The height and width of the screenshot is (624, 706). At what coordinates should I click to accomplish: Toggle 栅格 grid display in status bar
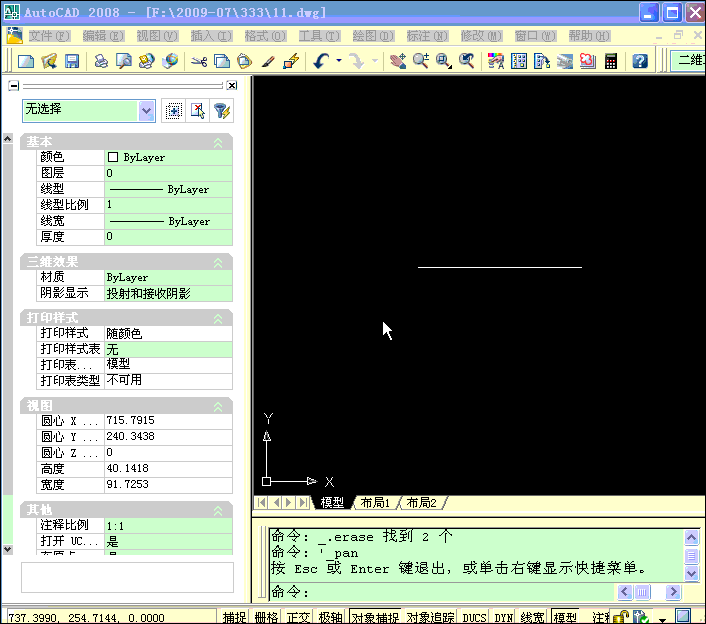coord(266,617)
